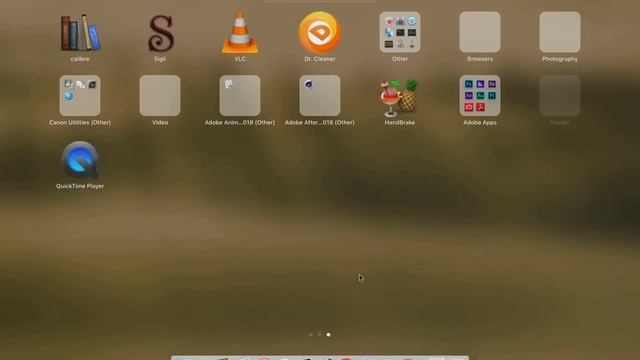Open VLC media player
Image resolution: width=640 pixels, height=360 pixels.
(240, 32)
